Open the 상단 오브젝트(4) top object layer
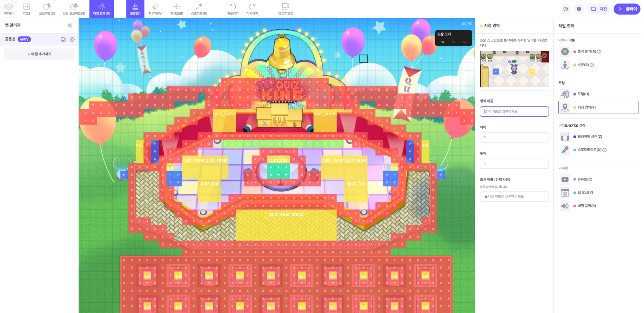This screenshot has height=313, width=644. tap(74, 9)
